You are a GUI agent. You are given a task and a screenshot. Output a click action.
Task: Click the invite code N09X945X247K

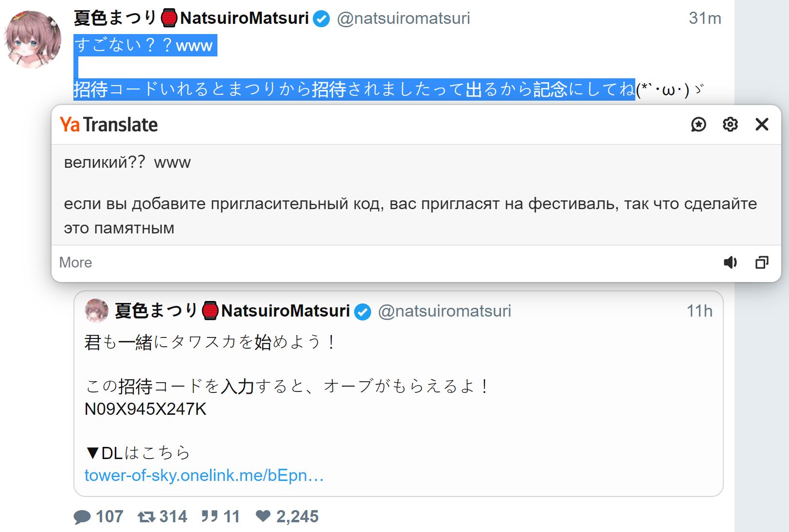[x=145, y=409]
